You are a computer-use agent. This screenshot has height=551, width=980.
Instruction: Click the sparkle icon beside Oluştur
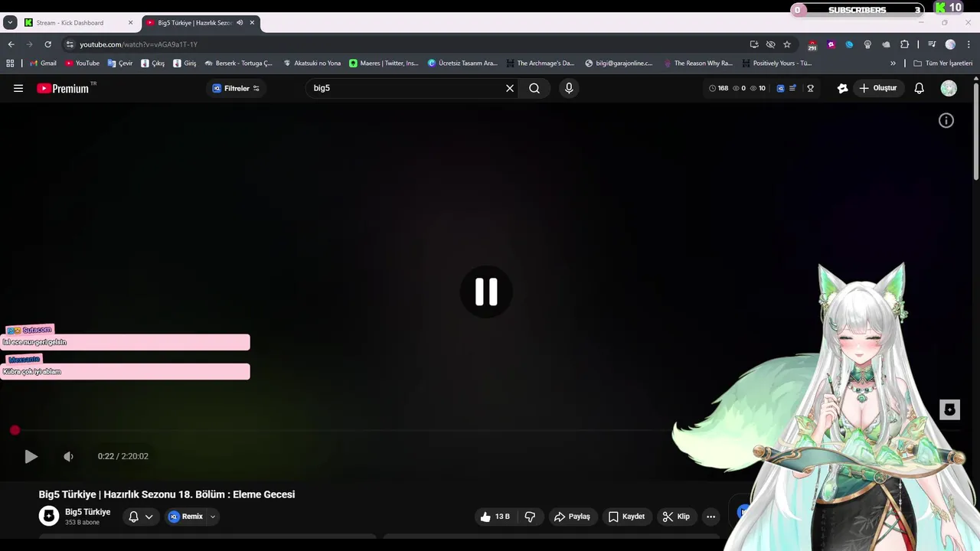coord(842,88)
